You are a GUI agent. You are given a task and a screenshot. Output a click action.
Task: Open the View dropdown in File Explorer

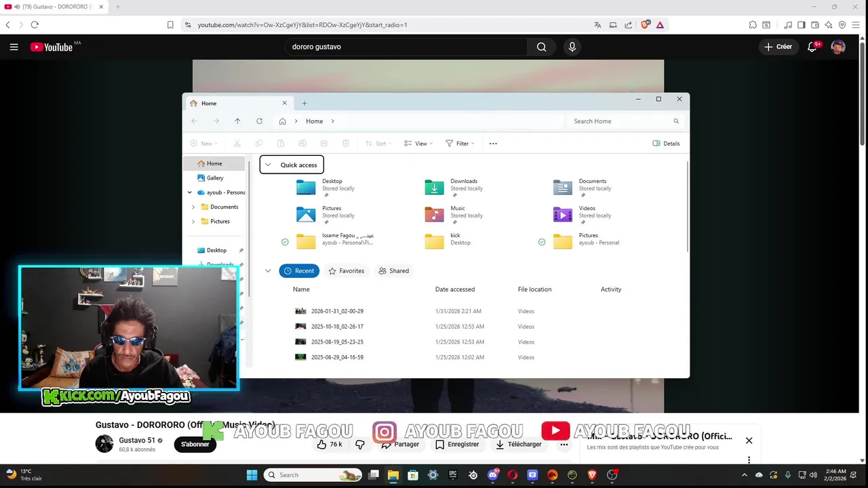pos(418,144)
